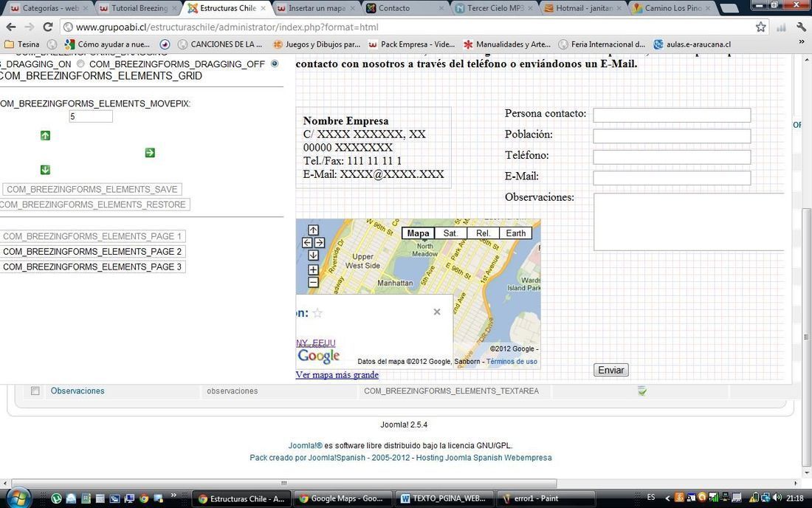Screen dimensions: 812x508
Task: Bookmark this page with the star icon
Action: pyautogui.click(x=761, y=27)
